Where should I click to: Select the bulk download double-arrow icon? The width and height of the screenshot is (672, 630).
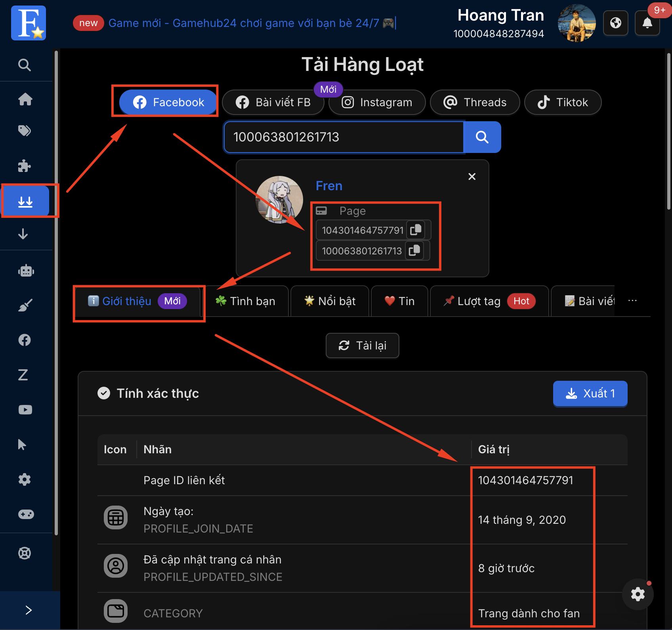pos(25,201)
